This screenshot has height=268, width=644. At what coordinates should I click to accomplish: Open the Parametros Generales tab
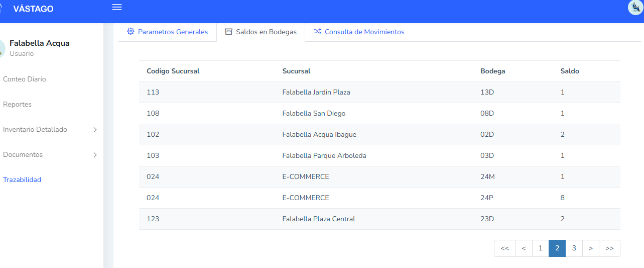[173, 32]
